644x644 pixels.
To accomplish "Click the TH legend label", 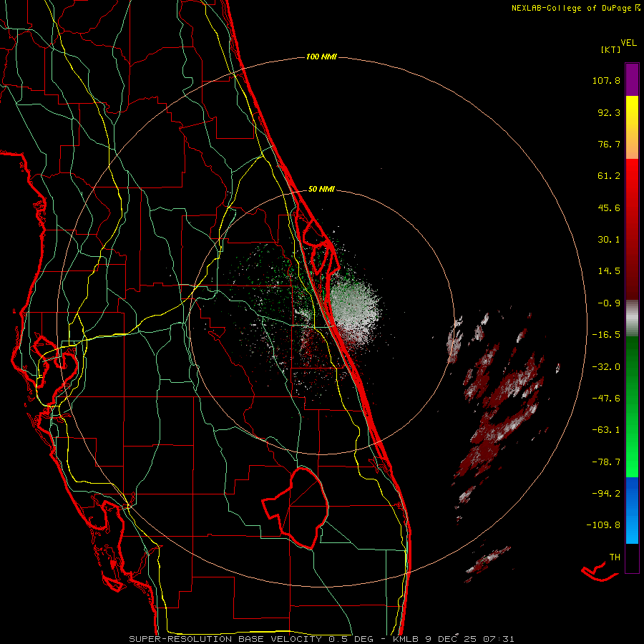I will [615, 557].
